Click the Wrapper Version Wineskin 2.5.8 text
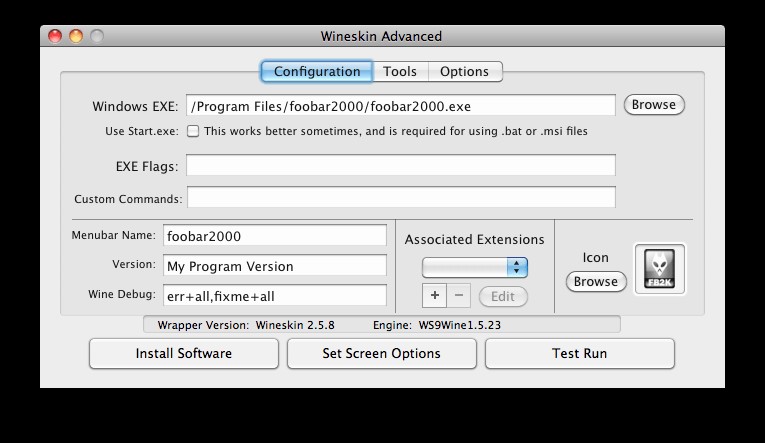The image size is (765, 443). pyautogui.click(x=246, y=325)
